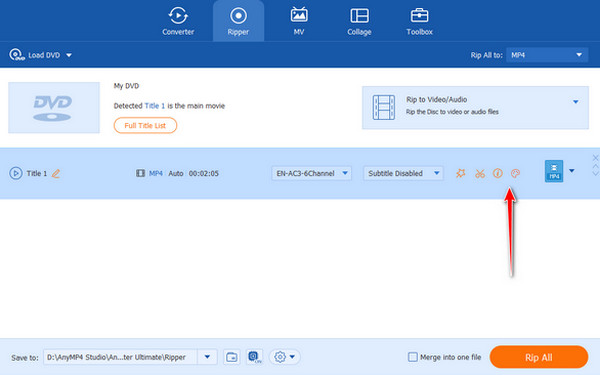Screen dimensions: 600x375
Task: Click the film icon beside MP4 format
Action: point(140,173)
